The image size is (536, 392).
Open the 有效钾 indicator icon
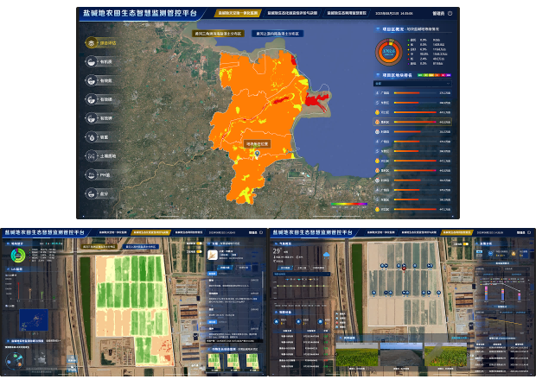92,118
